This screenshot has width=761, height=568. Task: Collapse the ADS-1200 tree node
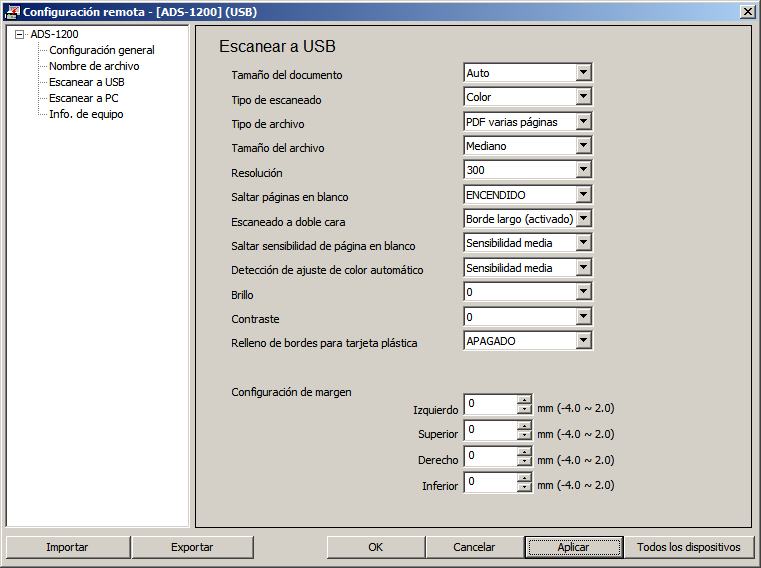[20, 34]
